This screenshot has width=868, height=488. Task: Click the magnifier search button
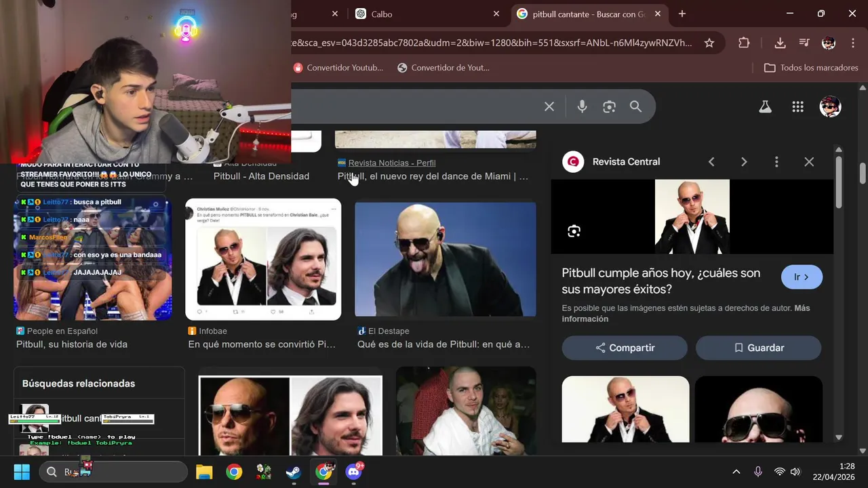[635, 106]
